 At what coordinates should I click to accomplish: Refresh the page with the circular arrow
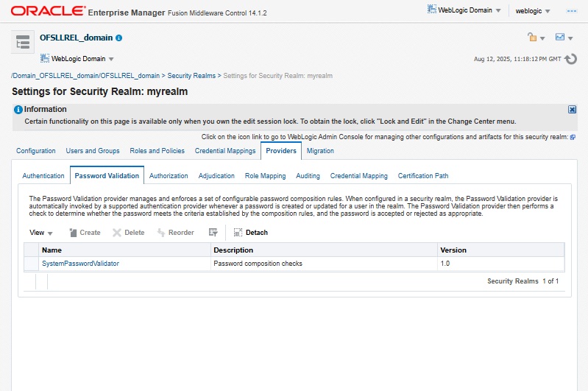point(571,59)
